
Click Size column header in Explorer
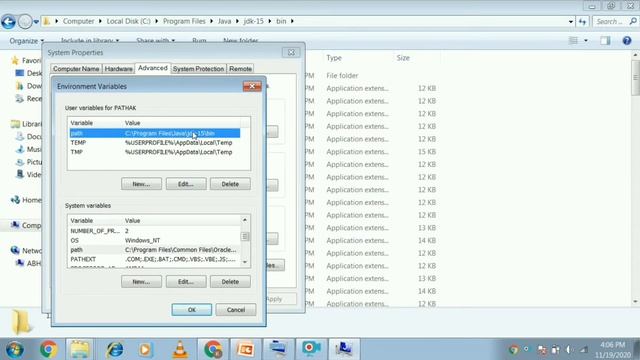coord(403,58)
